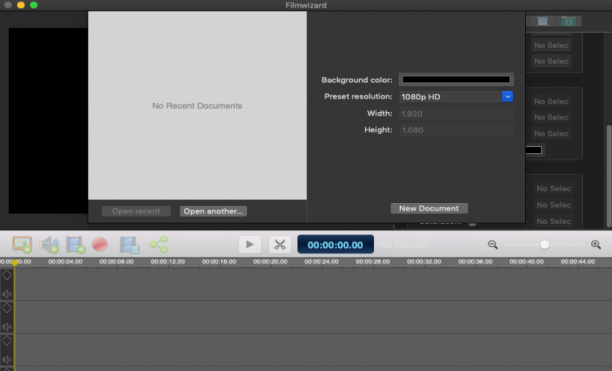612x371 pixels.
Task: Click the add audio speaker icon
Action: [x=49, y=245]
